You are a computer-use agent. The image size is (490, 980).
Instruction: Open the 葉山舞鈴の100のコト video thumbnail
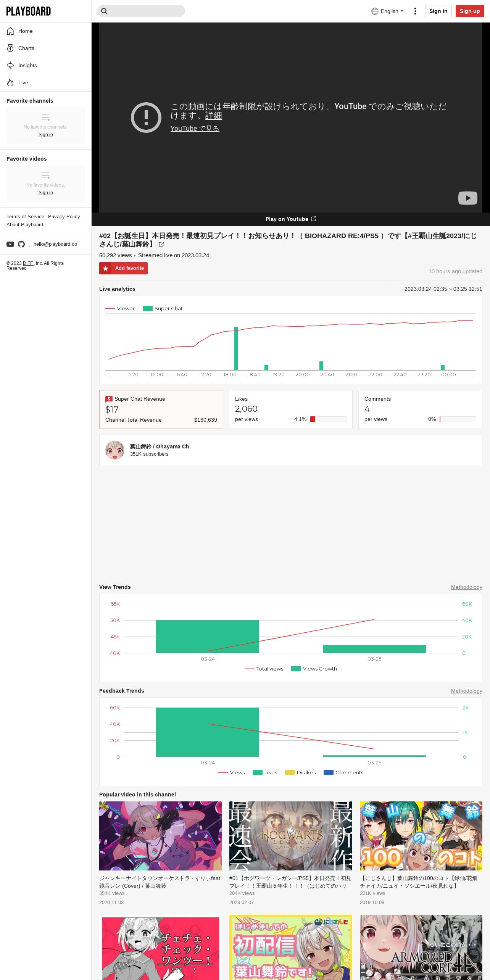(x=421, y=836)
